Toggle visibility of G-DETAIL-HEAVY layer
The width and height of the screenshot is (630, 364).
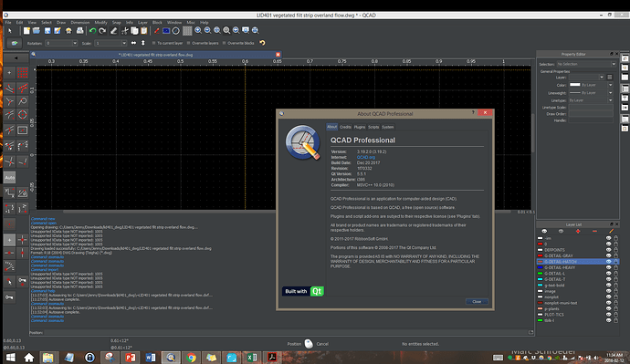point(608,267)
